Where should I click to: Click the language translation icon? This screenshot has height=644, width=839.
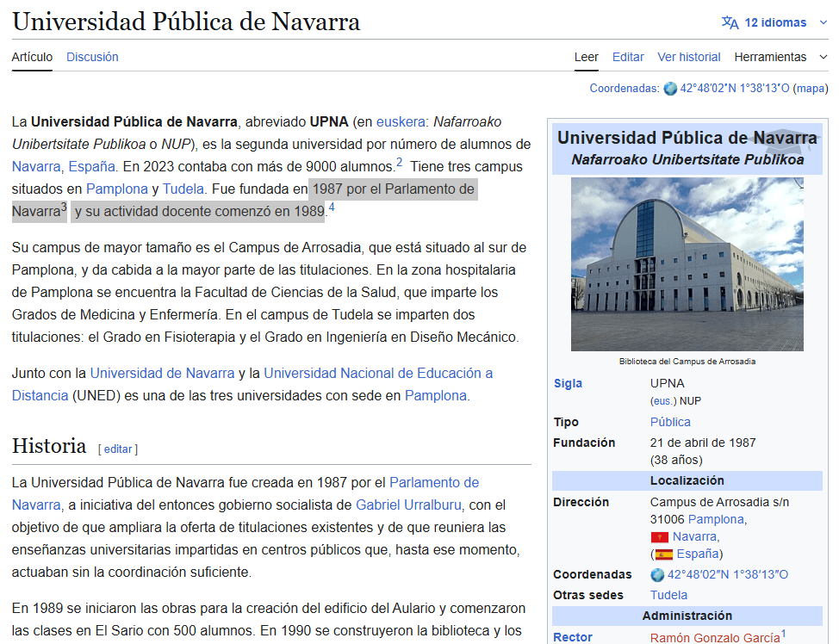click(x=730, y=22)
